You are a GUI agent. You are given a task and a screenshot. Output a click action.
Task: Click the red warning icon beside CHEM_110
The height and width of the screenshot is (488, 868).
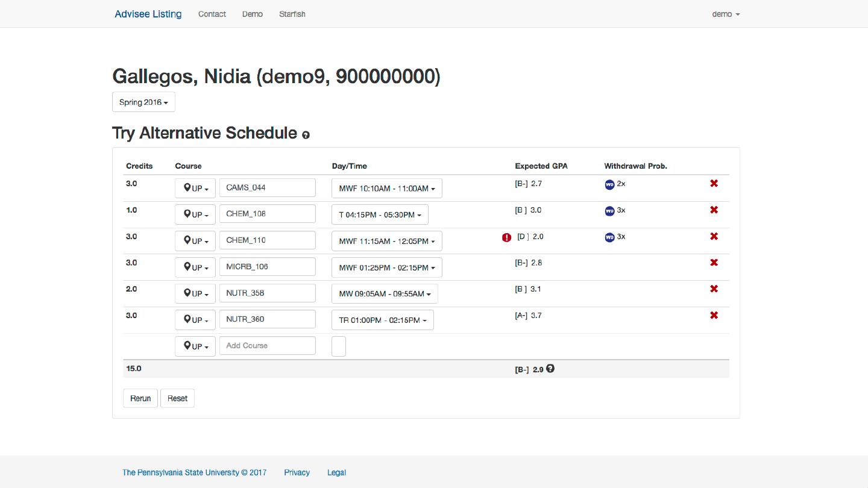(506, 237)
